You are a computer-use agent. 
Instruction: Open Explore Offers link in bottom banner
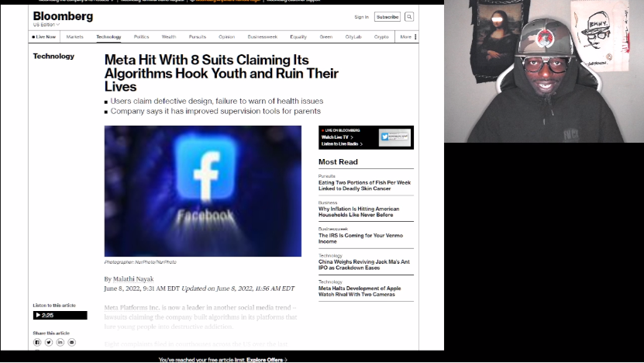click(266, 360)
